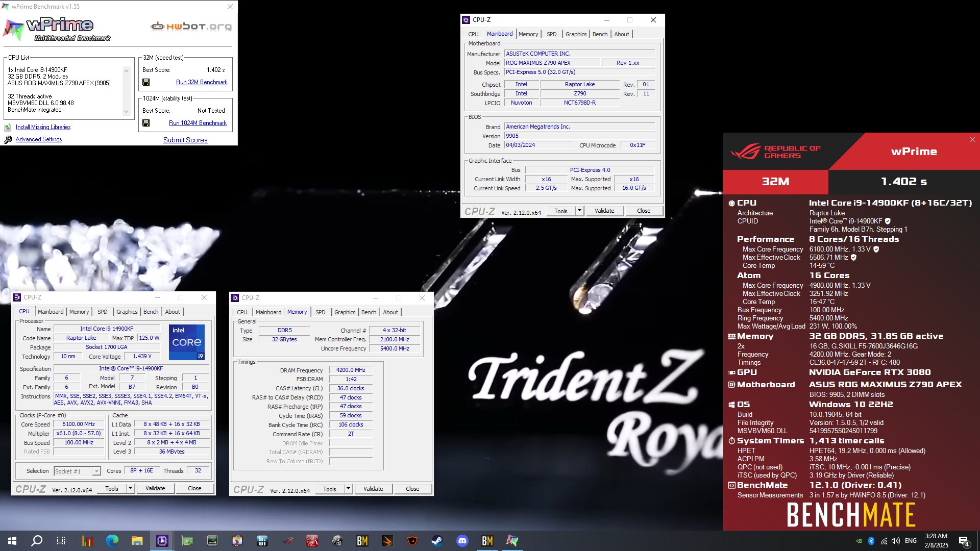
Task: Click the 1.402 s score in BenchMate panel
Action: [x=903, y=182]
